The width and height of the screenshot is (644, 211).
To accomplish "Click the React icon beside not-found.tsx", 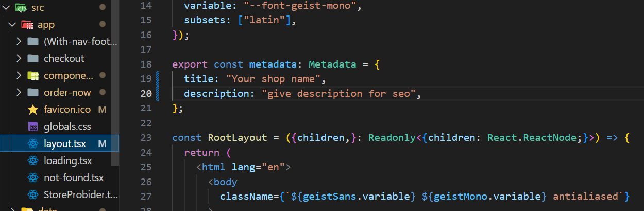I will click(33, 178).
